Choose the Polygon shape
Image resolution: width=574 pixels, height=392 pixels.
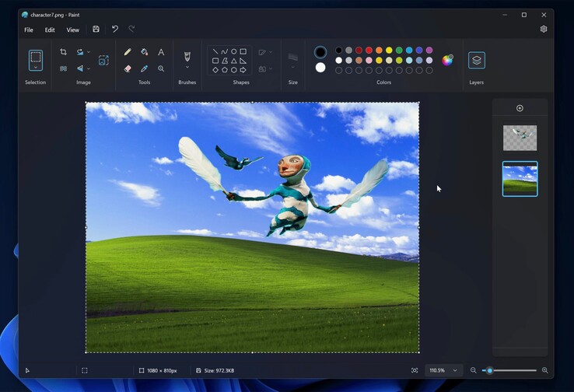(225, 61)
